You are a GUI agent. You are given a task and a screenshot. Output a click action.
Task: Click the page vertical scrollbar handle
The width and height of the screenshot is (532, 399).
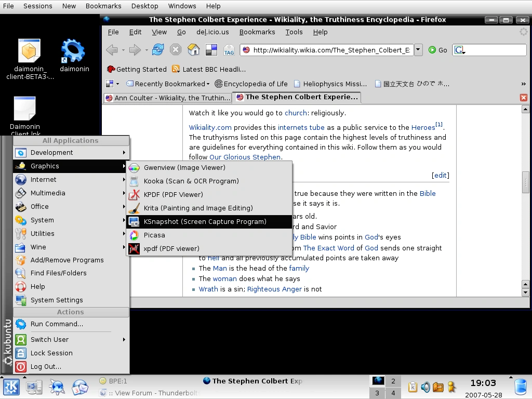pos(525,182)
